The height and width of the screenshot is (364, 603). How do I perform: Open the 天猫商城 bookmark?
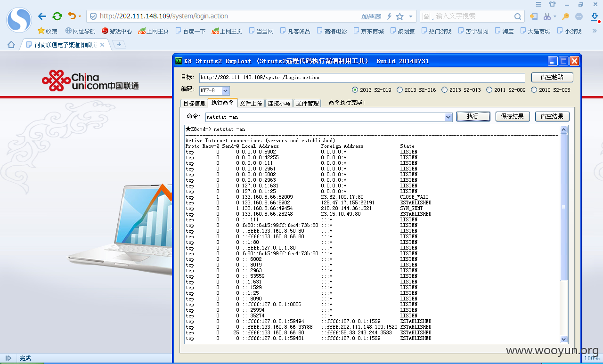coord(535,31)
